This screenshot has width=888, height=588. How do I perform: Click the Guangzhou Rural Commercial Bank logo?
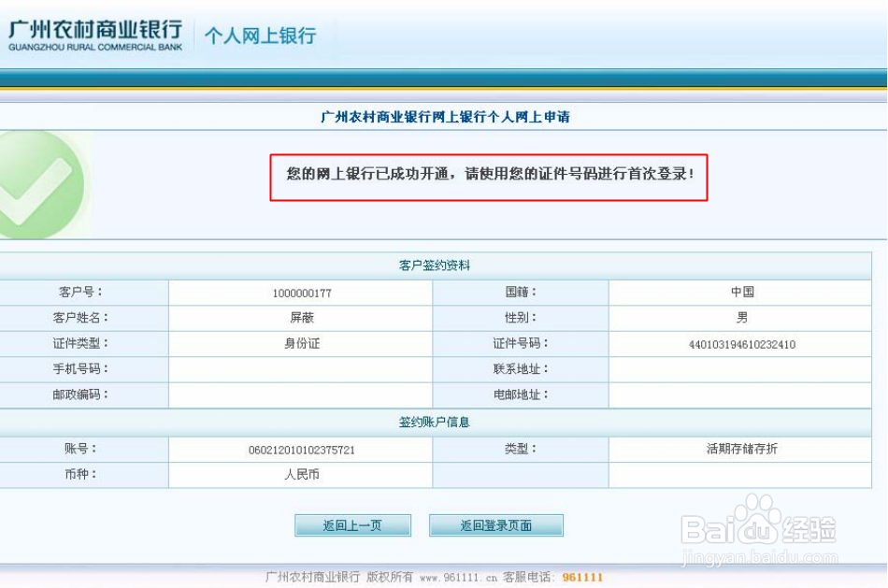(x=95, y=36)
